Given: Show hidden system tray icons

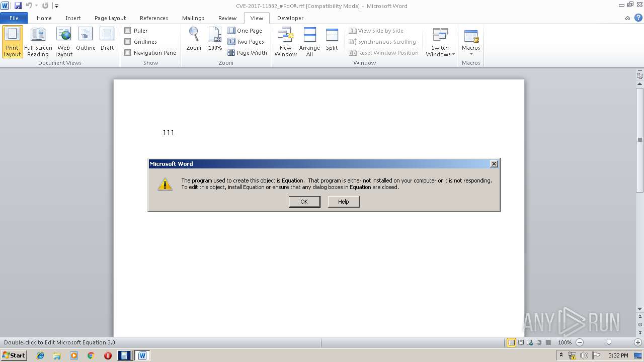Looking at the screenshot, I should (x=561, y=355).
